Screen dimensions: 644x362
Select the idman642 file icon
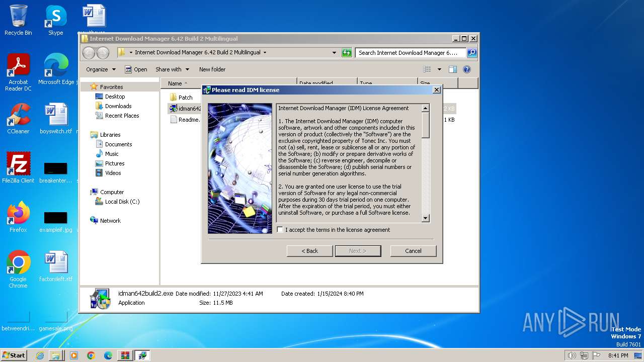173,108
